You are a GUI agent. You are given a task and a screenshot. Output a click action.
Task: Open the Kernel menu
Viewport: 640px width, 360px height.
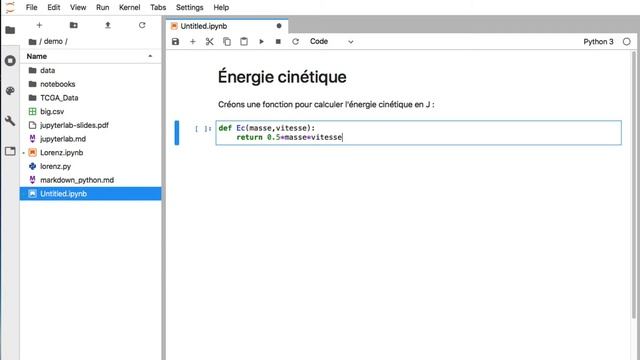(129, 7)
